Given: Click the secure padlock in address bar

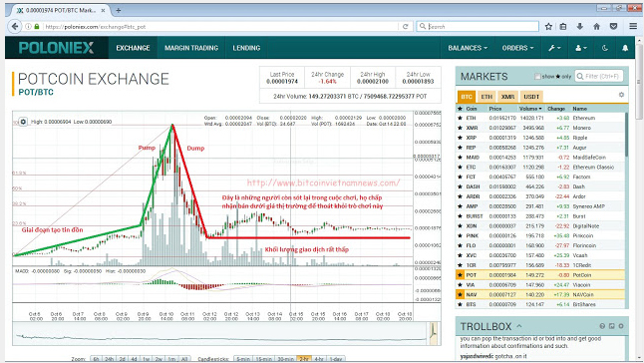Looking at the screenshot, I should click(x=37, y=26).
